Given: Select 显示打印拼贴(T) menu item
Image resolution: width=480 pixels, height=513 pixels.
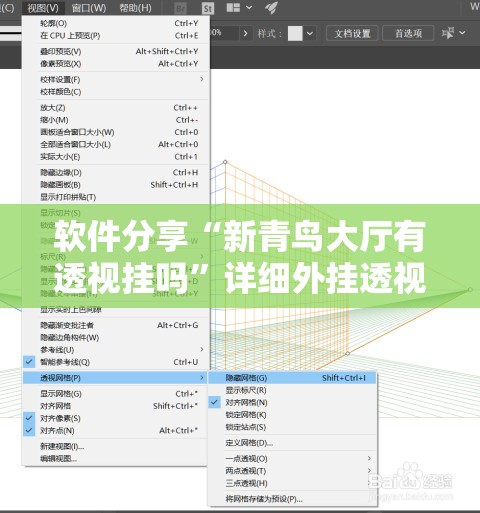Looking at the screenshot, I should click(116, 197).
